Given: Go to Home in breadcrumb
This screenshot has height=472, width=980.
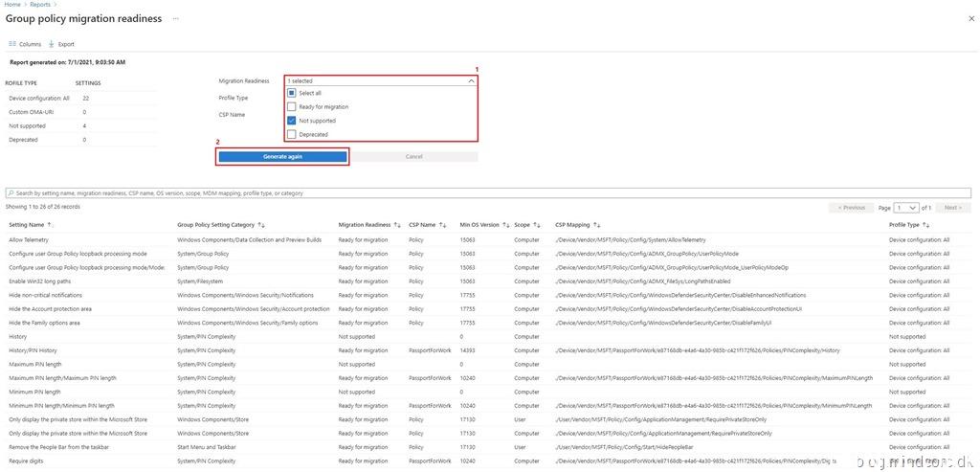Looking at the screenshot, I should click(13, 5).
